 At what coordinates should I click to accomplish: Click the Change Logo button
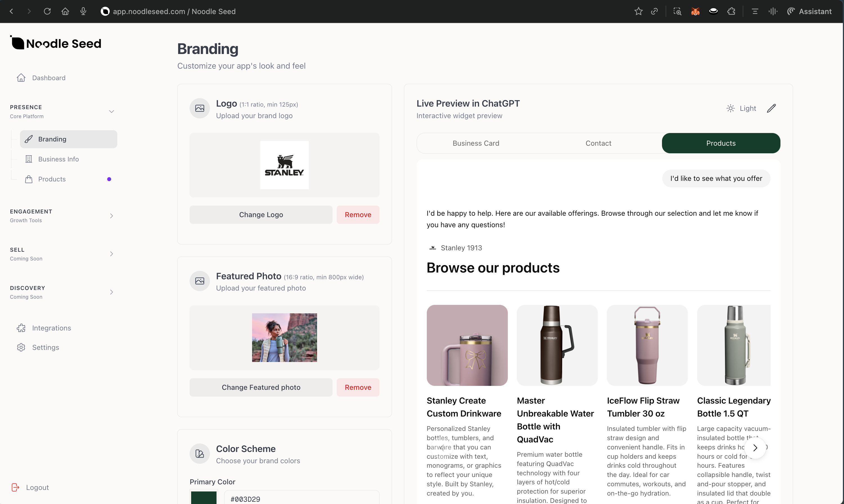point(261,215)
